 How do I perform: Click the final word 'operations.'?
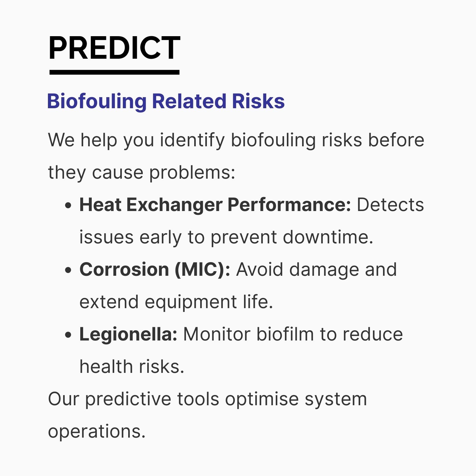(97, 432)
